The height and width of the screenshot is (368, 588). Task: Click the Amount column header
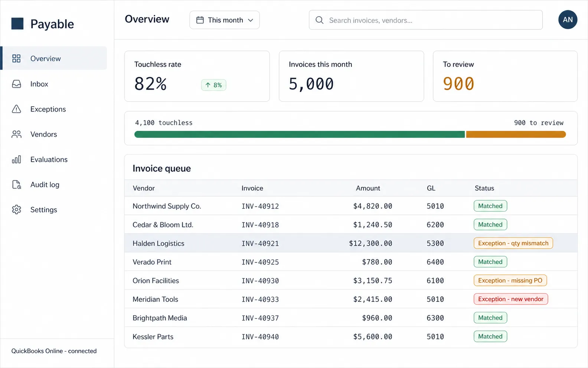pyautogui.click(x=368, y=188)
